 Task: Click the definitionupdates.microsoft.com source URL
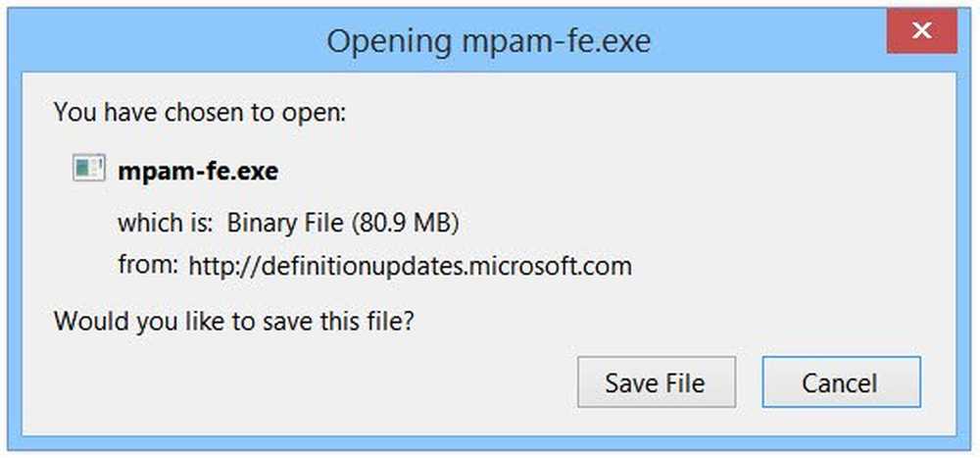point(411,265)
